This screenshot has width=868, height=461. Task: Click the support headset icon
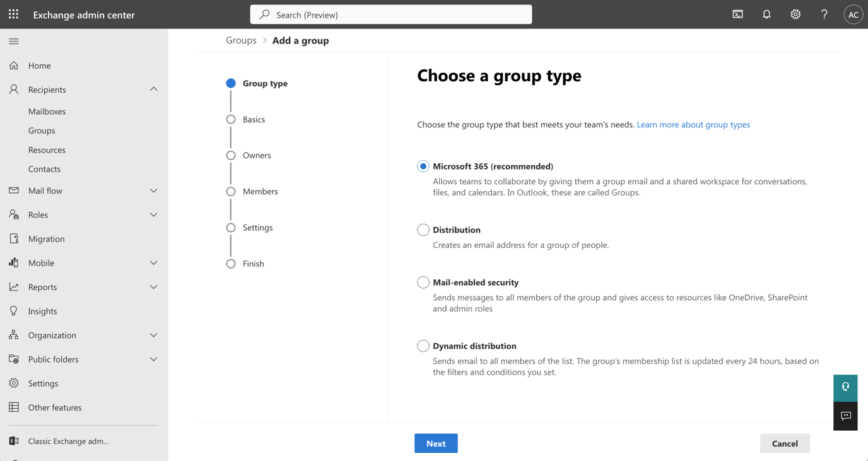pos(845,387)
